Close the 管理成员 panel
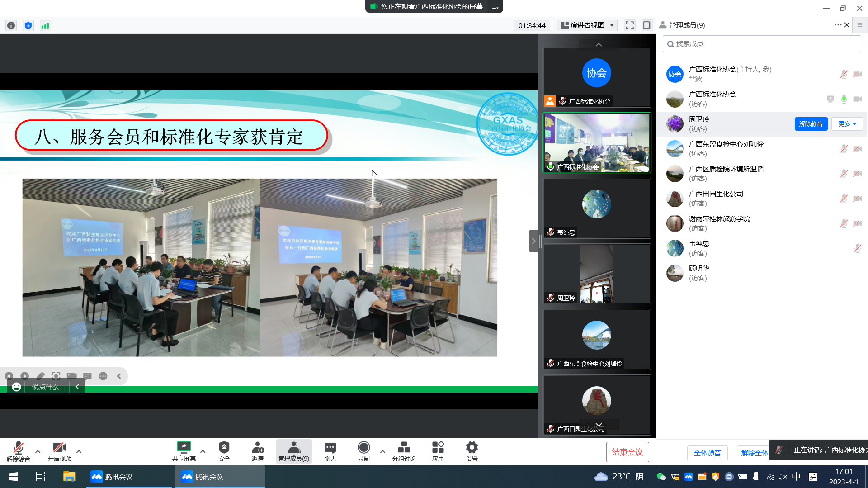 click(847, 25)
